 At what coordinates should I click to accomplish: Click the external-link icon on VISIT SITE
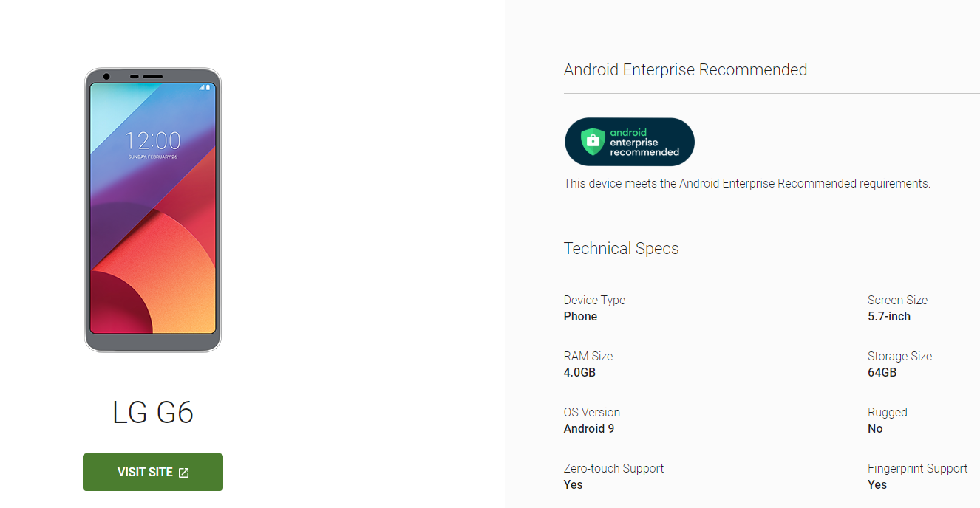click(x=184, y=473)
